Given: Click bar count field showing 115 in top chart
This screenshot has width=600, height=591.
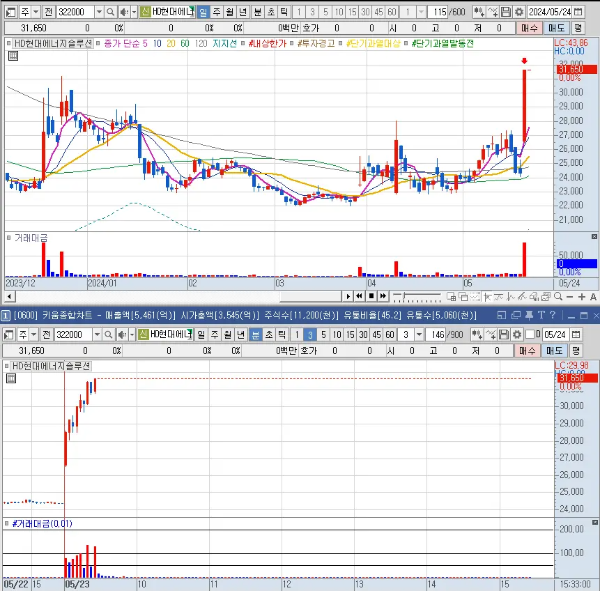Looking at the screenshot, I should pyautogui.click(x=437, y=12).
